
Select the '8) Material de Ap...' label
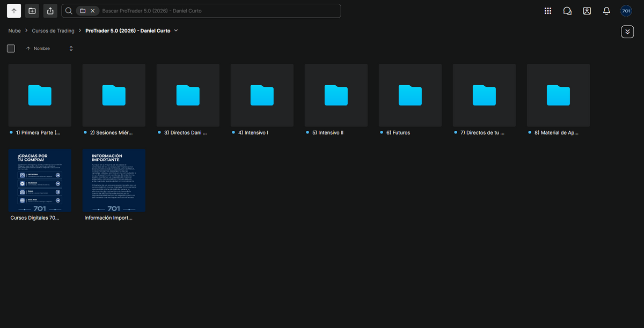[x=556, y=132]
